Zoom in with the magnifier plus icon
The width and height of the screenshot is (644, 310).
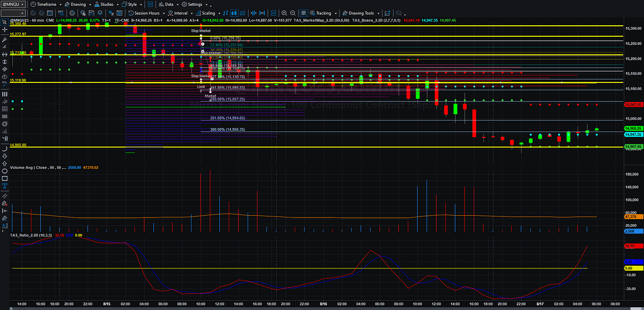click(284, 13)
